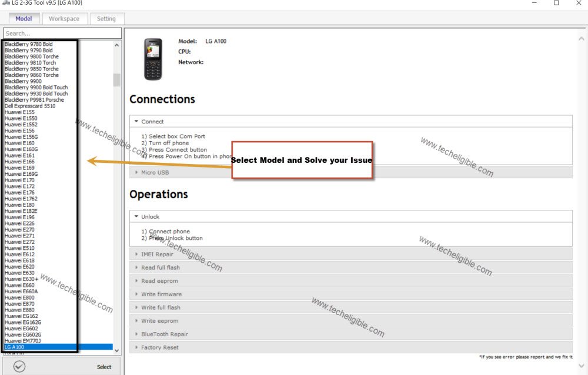This screenshot has width=588, height=375.
Task: Expand the Write full flash section
Action: [350, 307]
